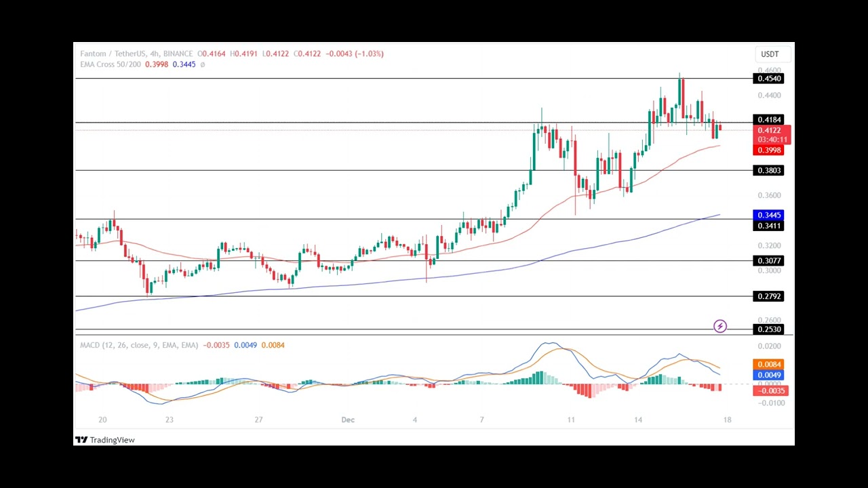This screenshot has width=868, height=488.
Task: Click the blue 0.0049 MACD axis tag
Action: [x=769, y=375]
